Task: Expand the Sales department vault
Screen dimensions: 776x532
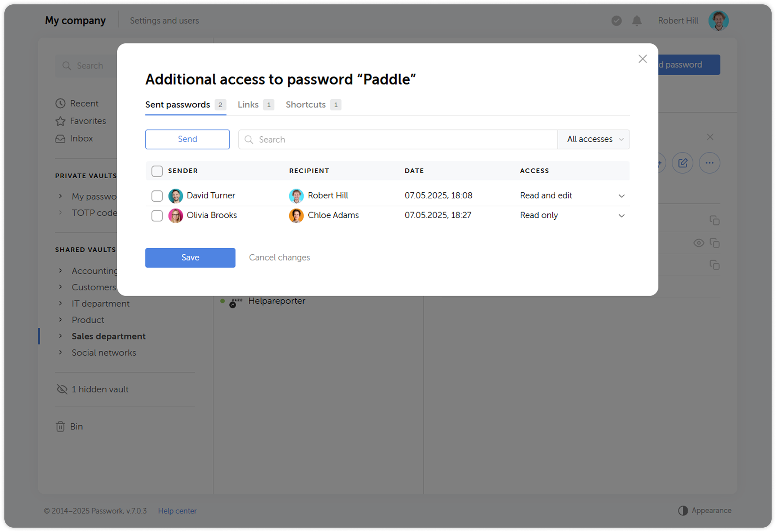Action: tap(61, 336)
